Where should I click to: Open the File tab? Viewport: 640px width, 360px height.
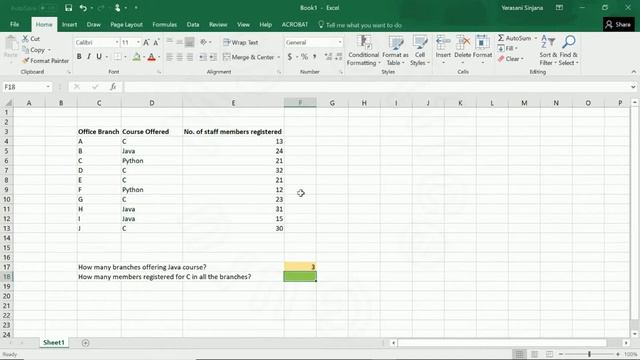[x=15, y=24]
